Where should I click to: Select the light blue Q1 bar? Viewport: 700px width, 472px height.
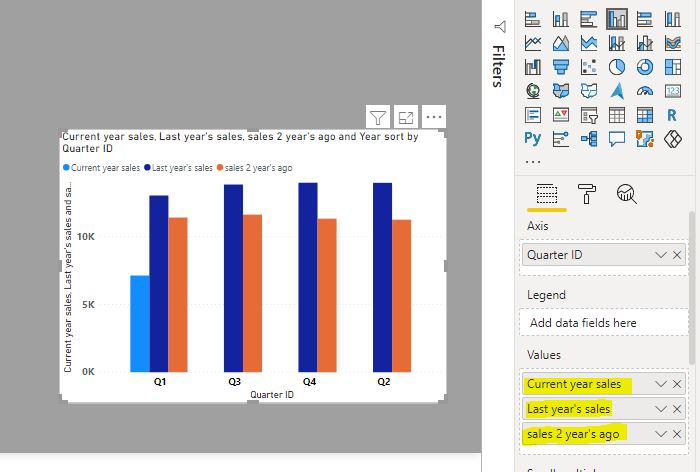[x=140, y=324]
